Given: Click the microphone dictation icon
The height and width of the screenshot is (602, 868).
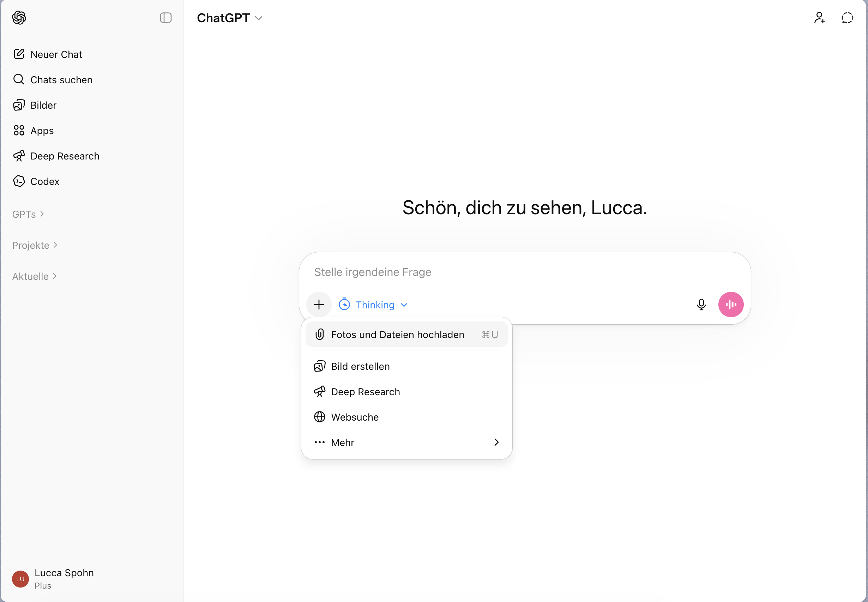Looking at the screenshot, I should 701,305.
